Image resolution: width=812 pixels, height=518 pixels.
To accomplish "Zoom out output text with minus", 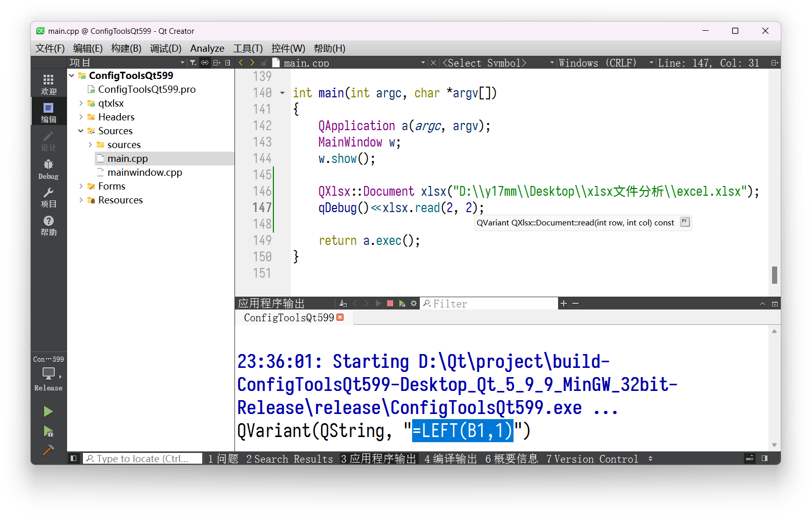I will (575, 303).
